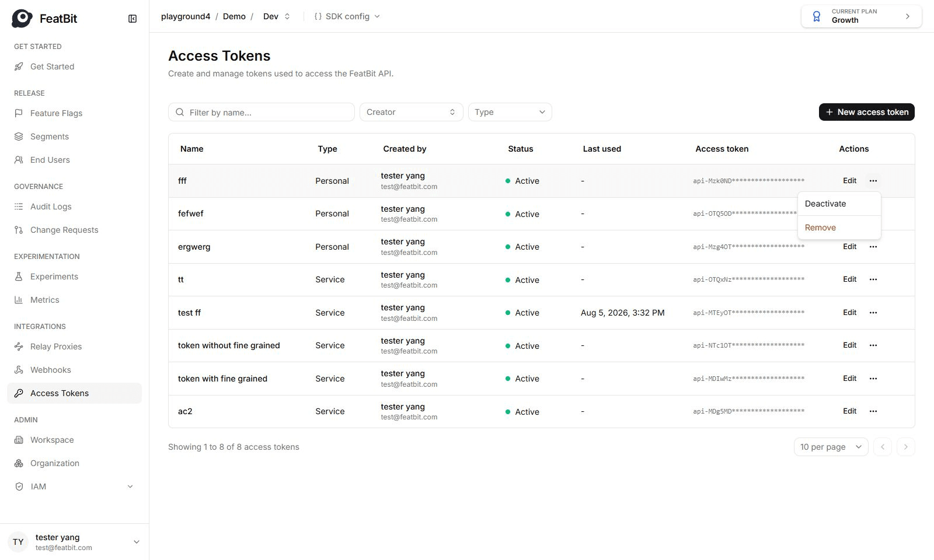Click the Last used column header
Screen dimensions: 934x560
point(602,149)
